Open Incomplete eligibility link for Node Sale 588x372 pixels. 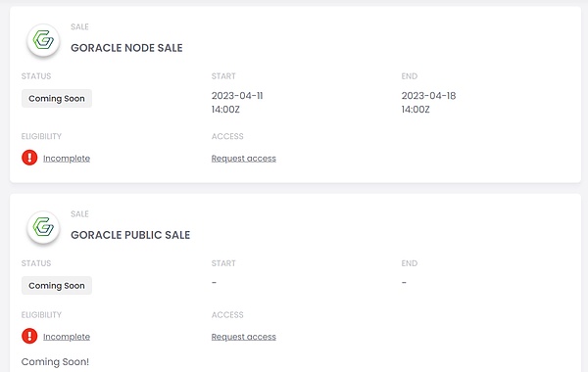67,159
